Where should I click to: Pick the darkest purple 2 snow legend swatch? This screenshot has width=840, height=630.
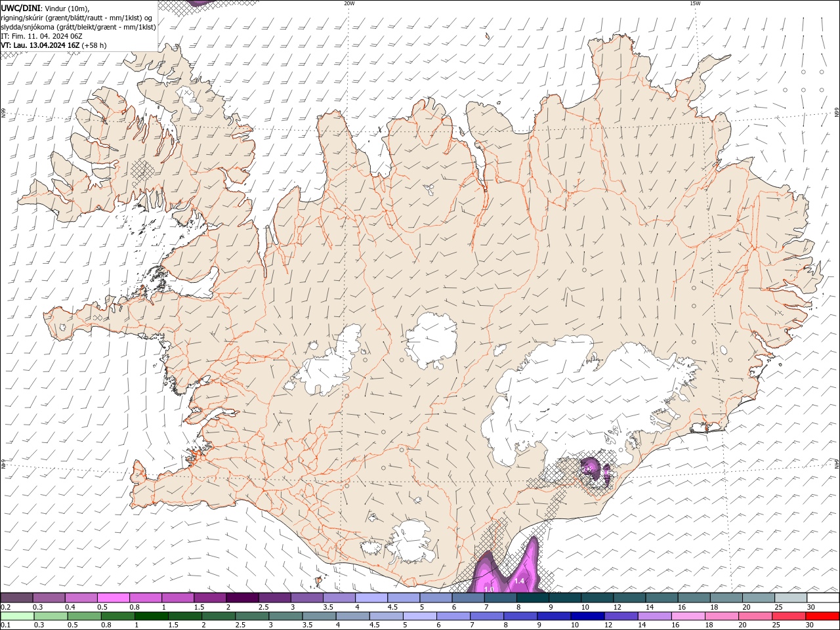click(x=242, y=597)
